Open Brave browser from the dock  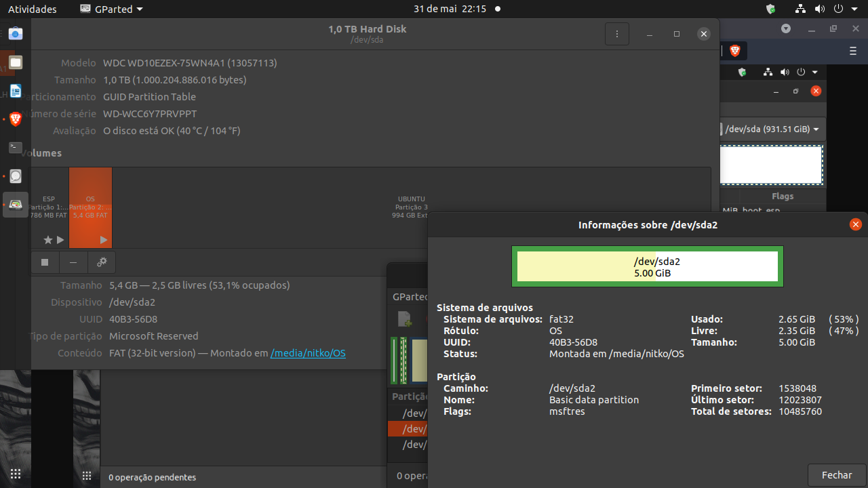[x=15, y=119]
